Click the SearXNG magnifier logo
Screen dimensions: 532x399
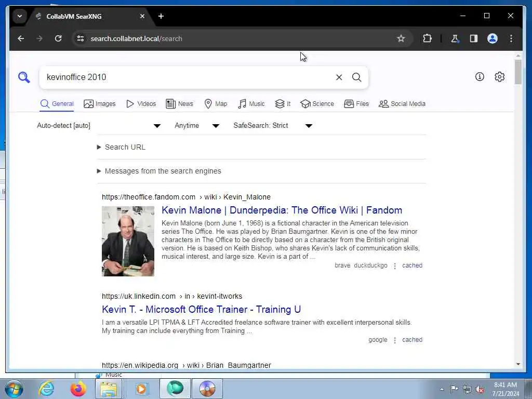24,77
